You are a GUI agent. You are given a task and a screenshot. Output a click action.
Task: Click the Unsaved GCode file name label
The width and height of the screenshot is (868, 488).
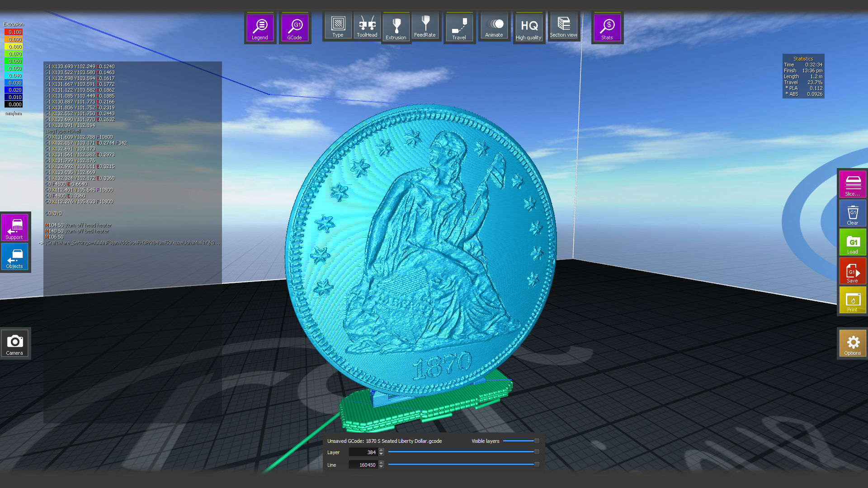pos(385,441)
